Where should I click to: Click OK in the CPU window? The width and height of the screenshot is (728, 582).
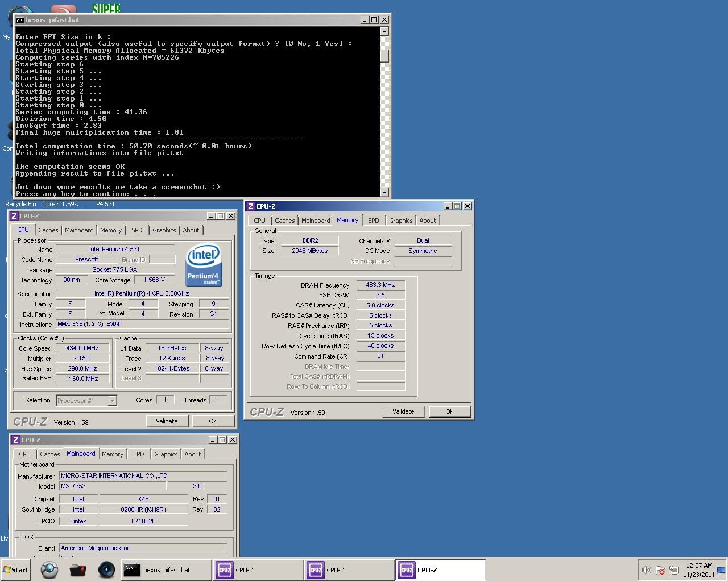(213, 421)
